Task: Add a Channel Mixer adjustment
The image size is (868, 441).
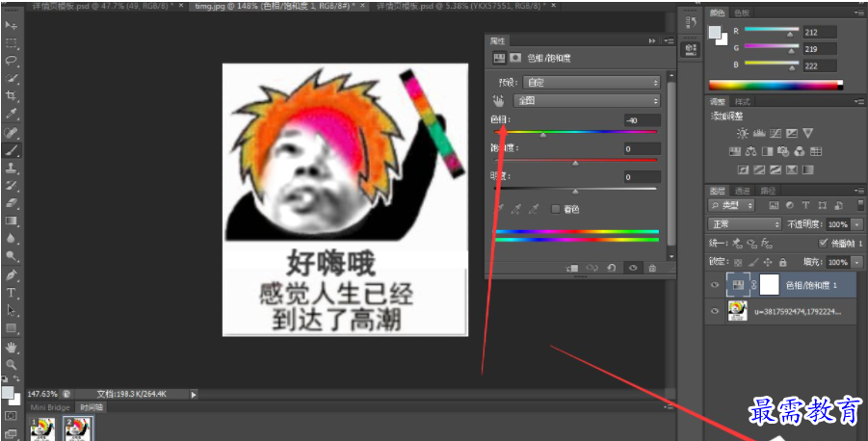Action: (x=800, y=151)
